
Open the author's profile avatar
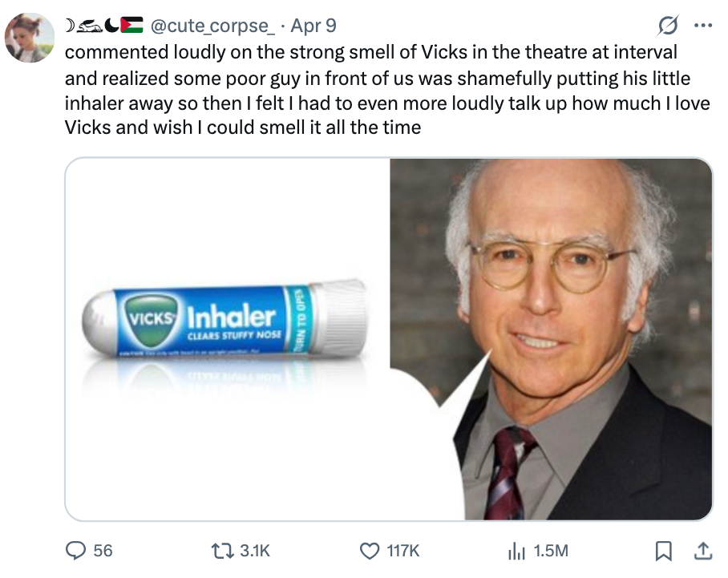[30, 38]
